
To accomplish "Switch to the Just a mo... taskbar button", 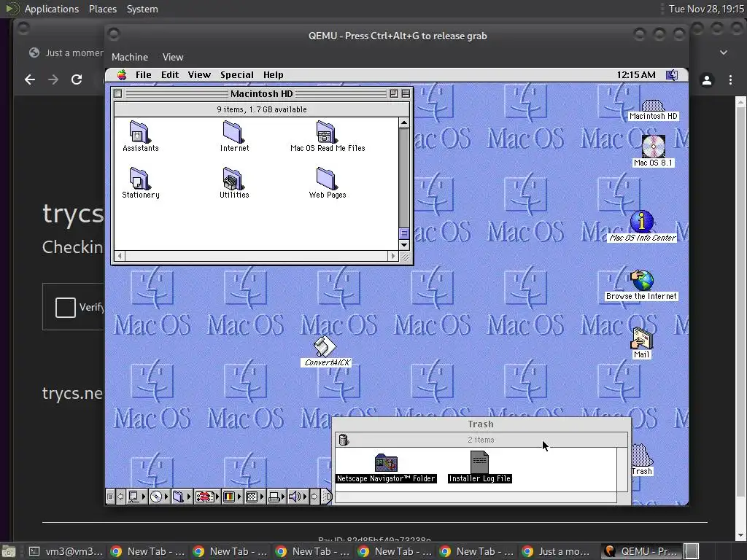I will pyautogui.click(x=556, y=551).
